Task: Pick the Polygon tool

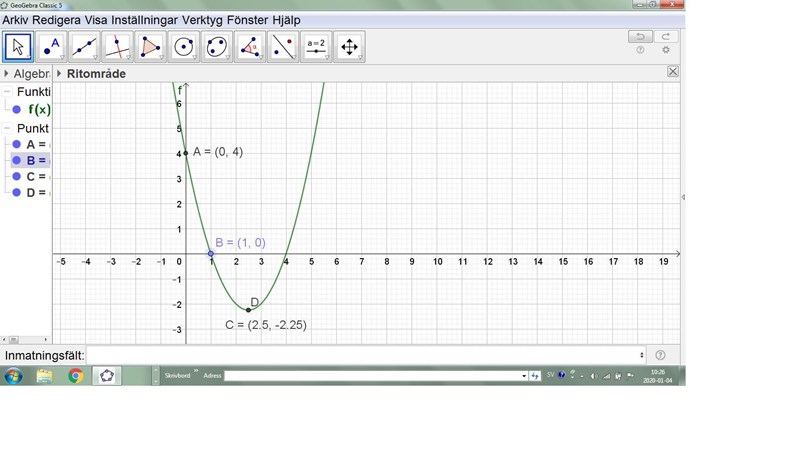Action: click(151, 46)
